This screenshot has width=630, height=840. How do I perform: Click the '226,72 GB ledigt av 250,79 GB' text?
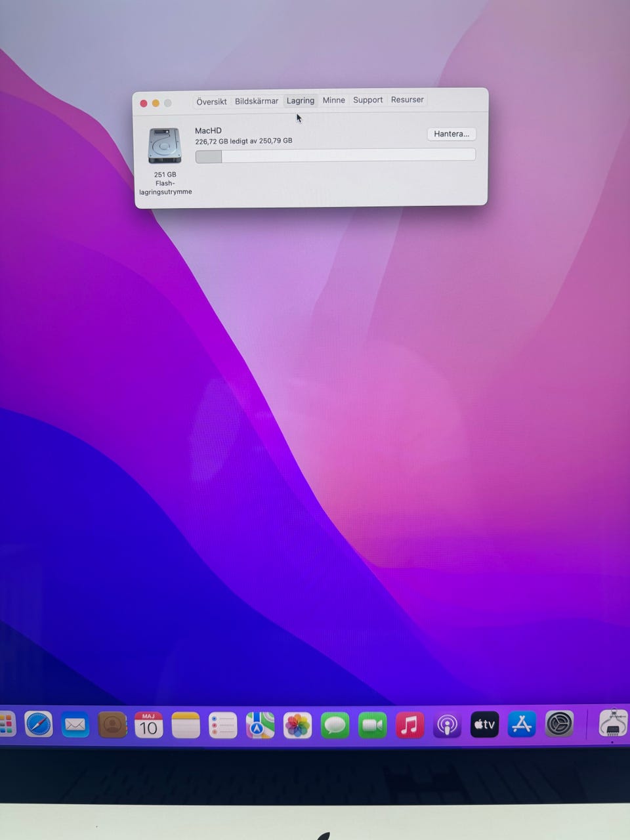point(243,141)
